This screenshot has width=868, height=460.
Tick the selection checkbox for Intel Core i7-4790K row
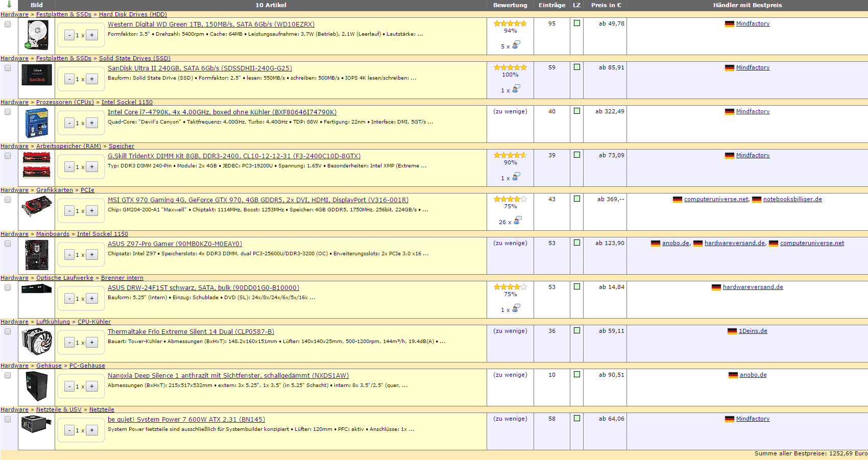(8, 112)
